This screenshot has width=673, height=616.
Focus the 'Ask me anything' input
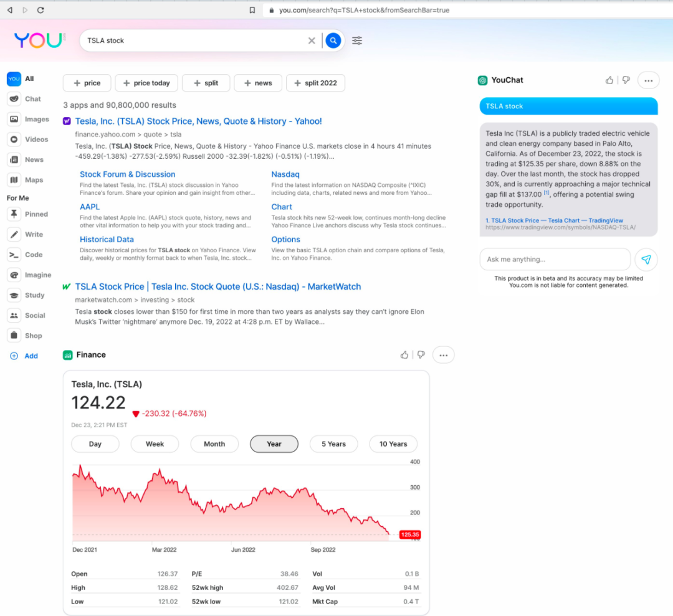point(555,259)
